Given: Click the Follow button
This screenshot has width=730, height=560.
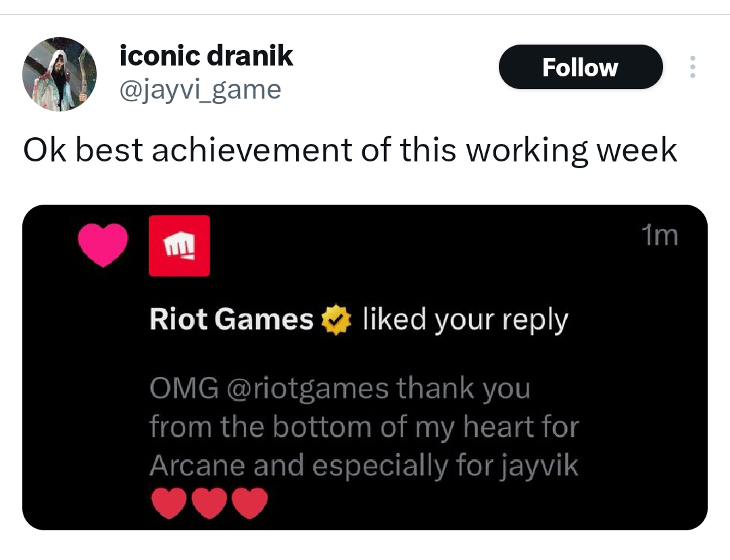Looking at the screenshot, I should [x=580, y=68].
